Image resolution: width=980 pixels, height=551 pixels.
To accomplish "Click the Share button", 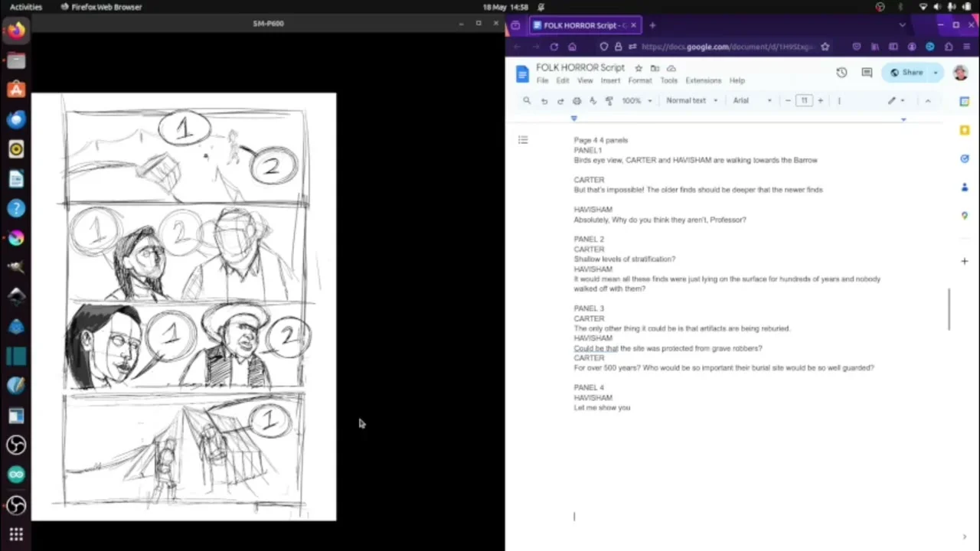I will [x=906, y=73].
